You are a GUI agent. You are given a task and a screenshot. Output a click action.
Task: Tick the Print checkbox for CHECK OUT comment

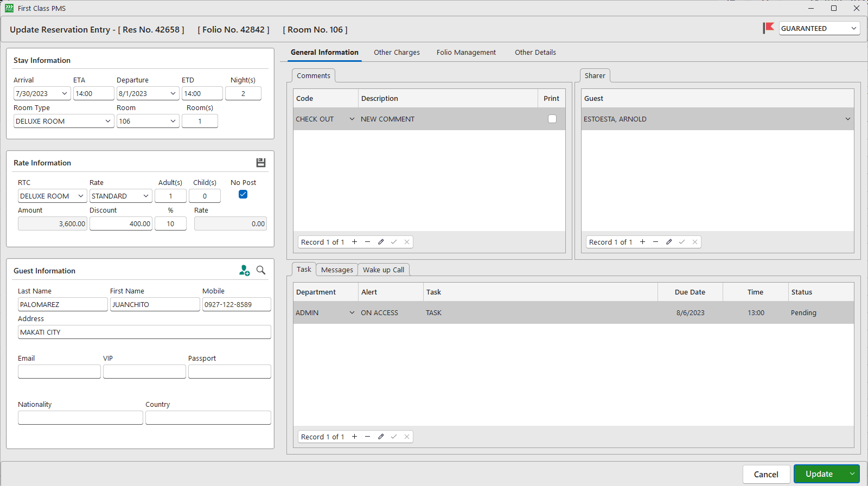pos(552,119)
